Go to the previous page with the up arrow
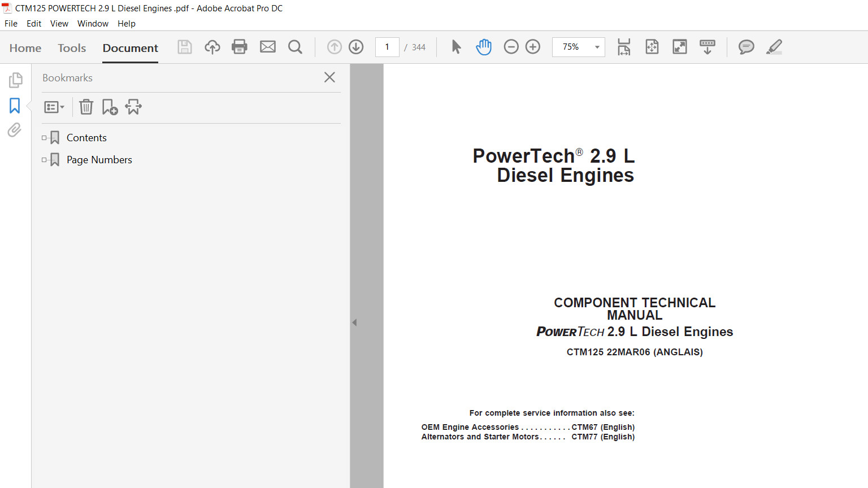Image resolution: width=868 pixels, height=488 pixels. click(335, 47)
